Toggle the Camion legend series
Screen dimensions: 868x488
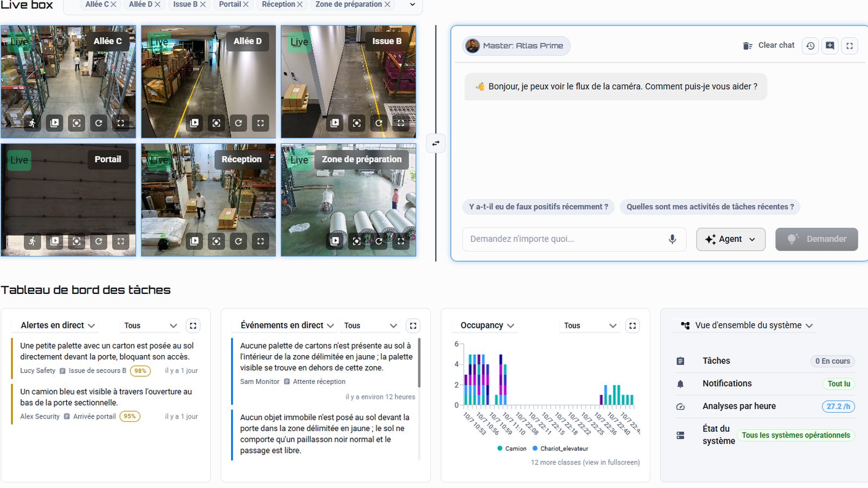coord(512,448)
